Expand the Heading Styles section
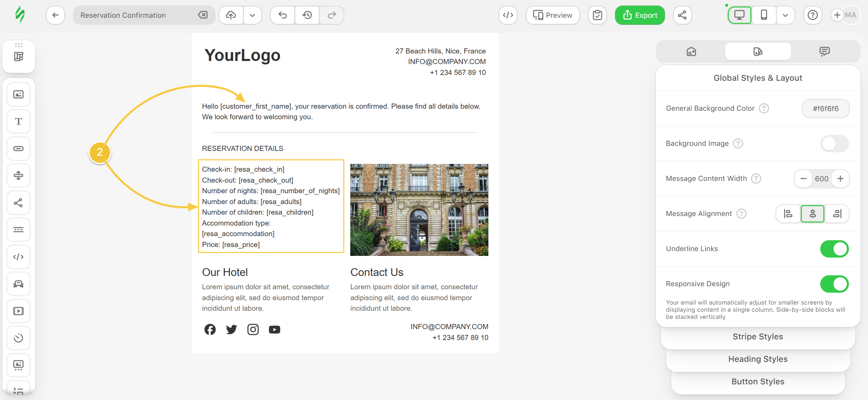This screenshot has height=400, width=868. click(x=758, y=359)
